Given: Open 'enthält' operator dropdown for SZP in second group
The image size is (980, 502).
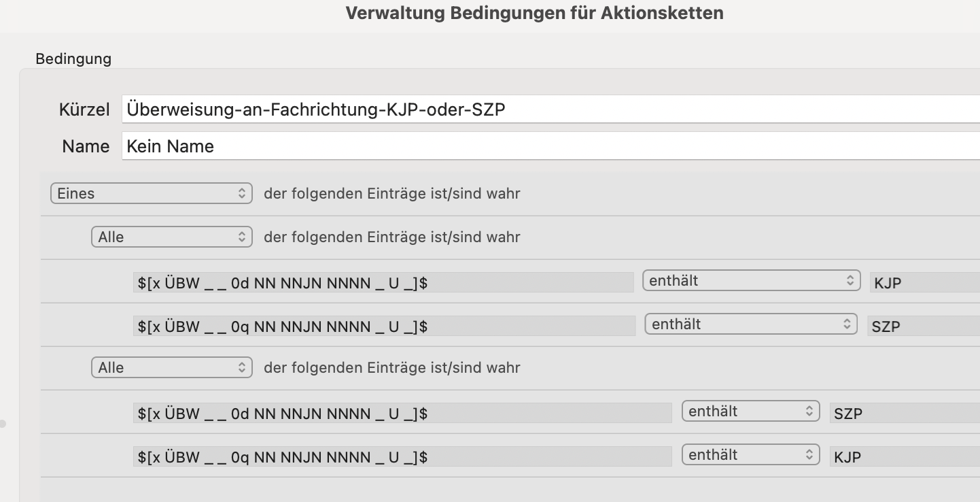Looking at the screenshot, I should 750,412.
